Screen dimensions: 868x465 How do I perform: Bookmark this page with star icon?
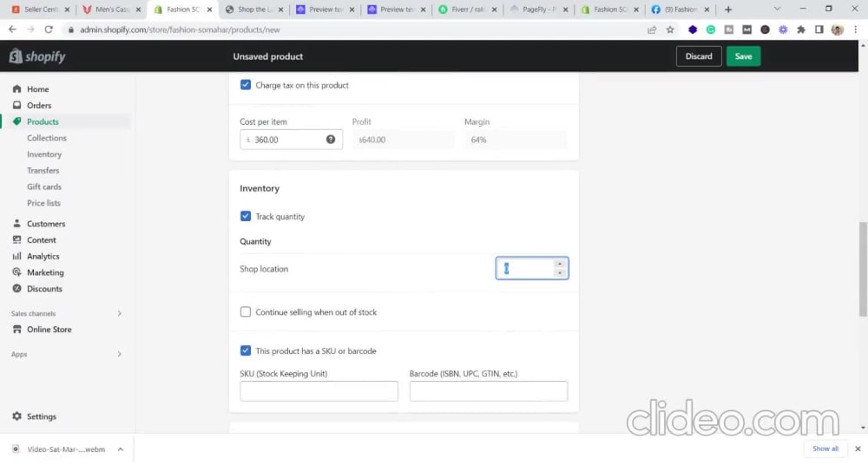point(670,29)
